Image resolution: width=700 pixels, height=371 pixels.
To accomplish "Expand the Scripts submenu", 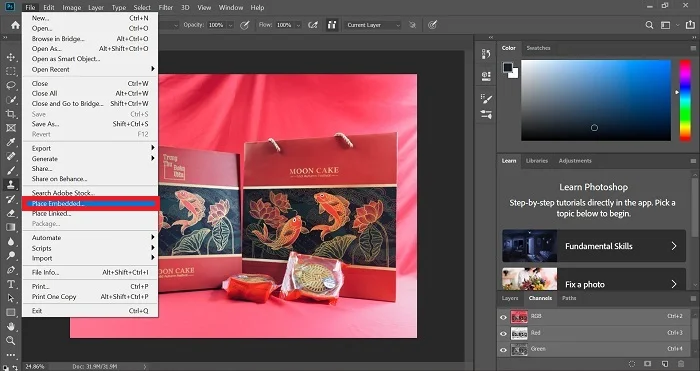I will click(90, 248).
